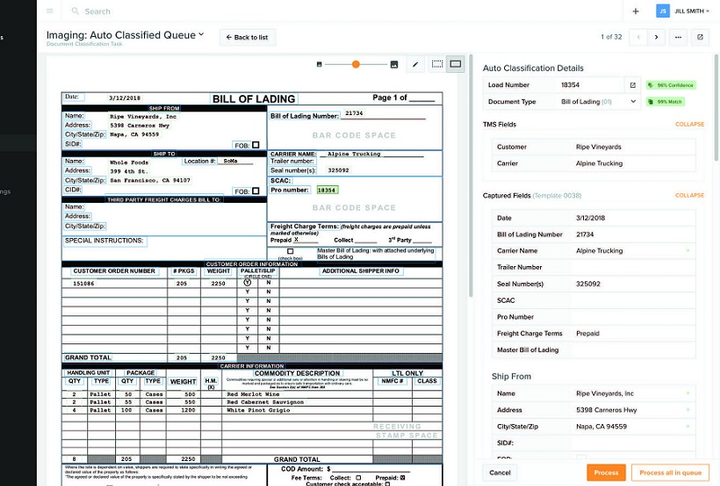Click the orange Process button
The width and height of the screenshot is (720, 486).
(606, 472)
